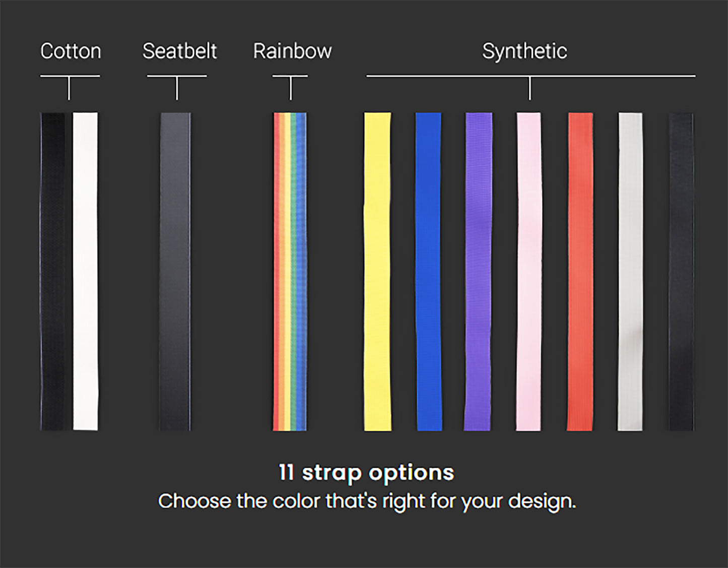728x568 pixels.
Task: Select the black cotton strap swatch
Action: point(53,271)
